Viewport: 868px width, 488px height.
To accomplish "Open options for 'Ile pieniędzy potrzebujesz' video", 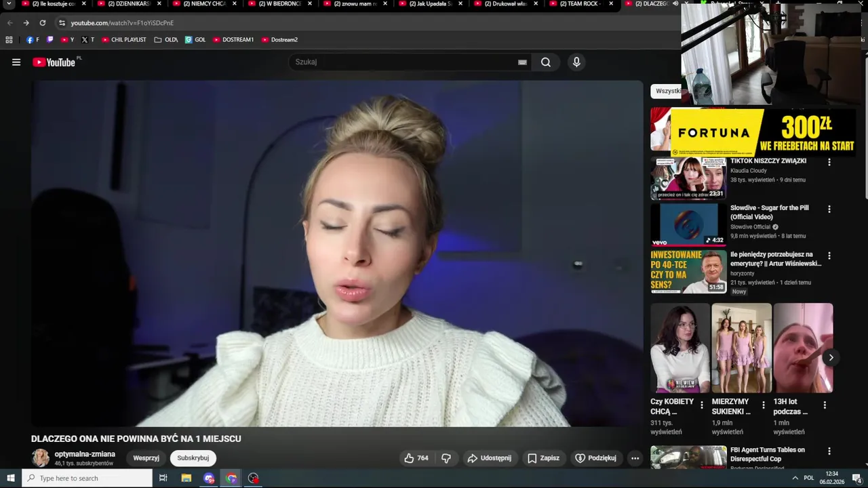I will pyautogui.click(x=829, y=256).
